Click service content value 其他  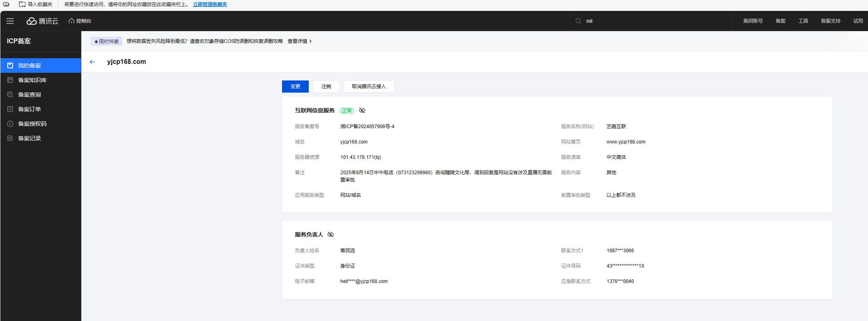pyautogui.click(x=611, y=173)
